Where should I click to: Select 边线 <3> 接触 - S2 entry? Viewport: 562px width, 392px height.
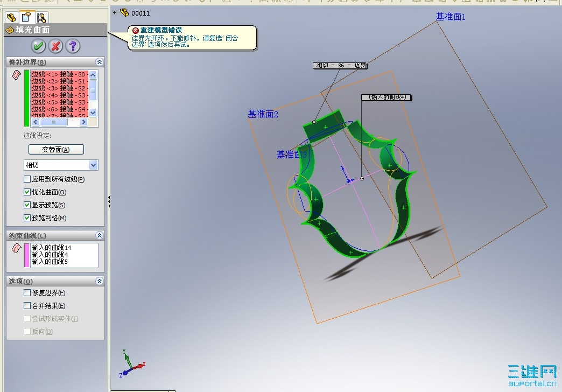pos(60,88)
